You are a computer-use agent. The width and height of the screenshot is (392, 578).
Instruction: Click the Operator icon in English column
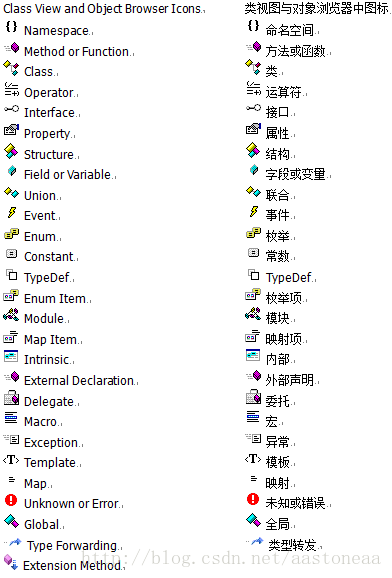[x=11, y=89]
